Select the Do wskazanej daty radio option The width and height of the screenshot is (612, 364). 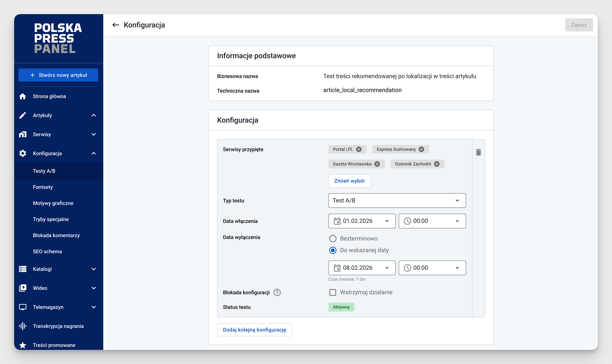coord(333,250)
